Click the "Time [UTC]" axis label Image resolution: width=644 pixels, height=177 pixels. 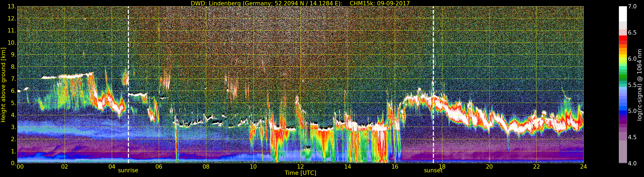tap(300, 173)
